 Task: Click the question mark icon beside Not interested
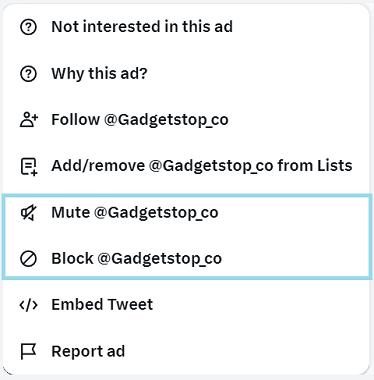(28, 27)
